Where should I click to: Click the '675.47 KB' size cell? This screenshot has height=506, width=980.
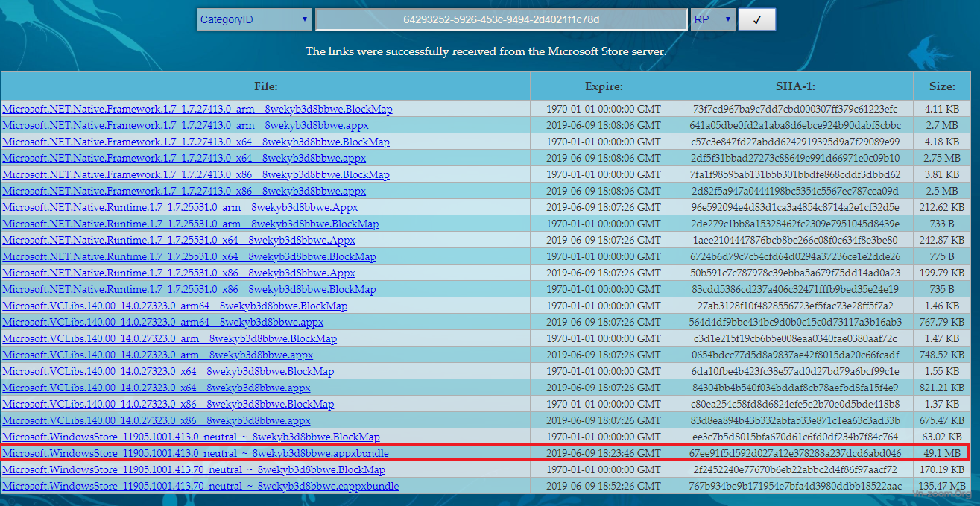[942, 420]
